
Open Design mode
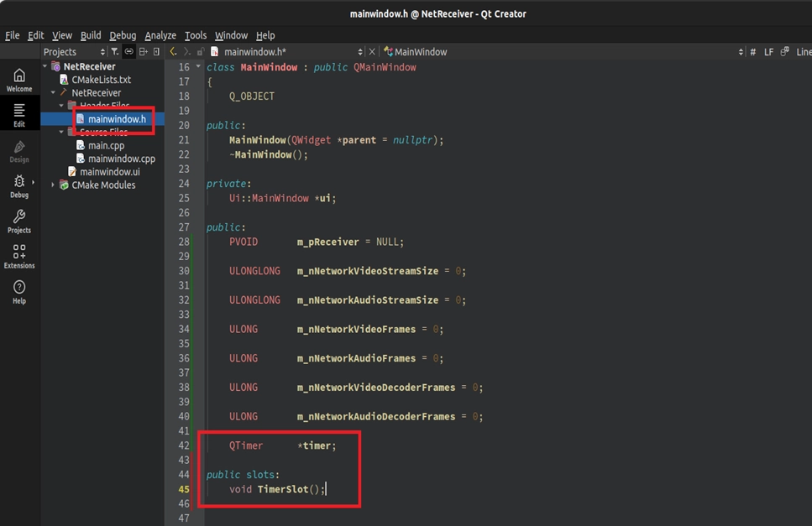click(19, 151)
